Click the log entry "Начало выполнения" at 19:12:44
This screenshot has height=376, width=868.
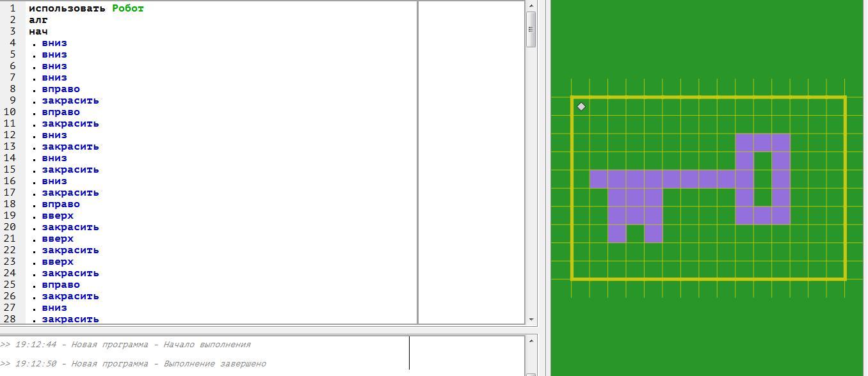coord(207,345)
